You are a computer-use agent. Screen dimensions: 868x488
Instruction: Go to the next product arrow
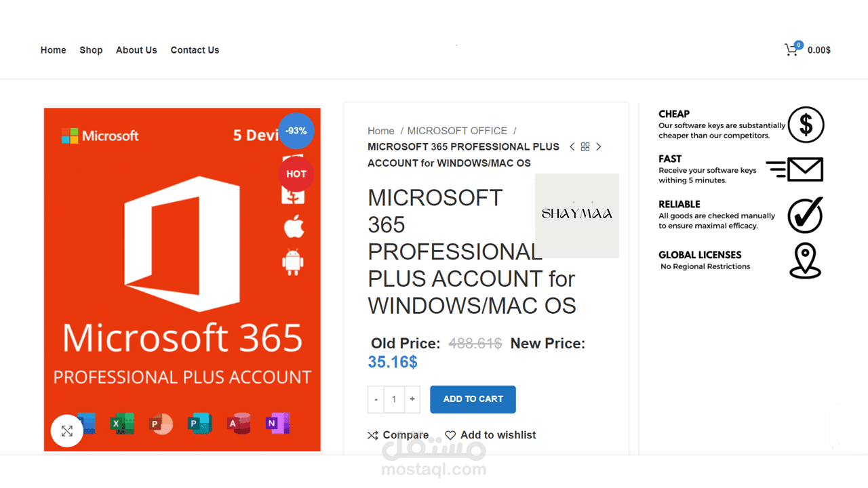[598, 147]
